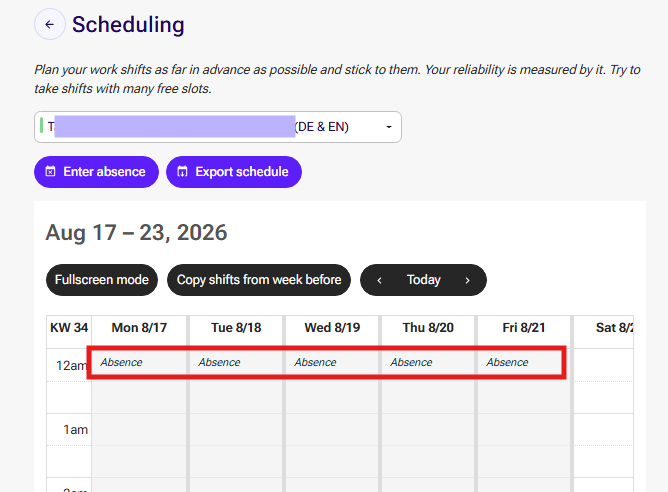668x492 pixels.
Task: Select the Wed 8/19 column header
Action: pos(332,328)
